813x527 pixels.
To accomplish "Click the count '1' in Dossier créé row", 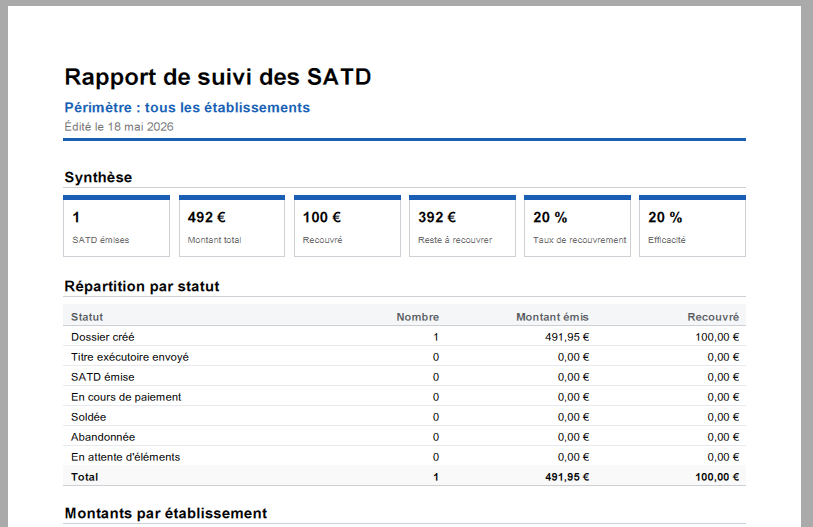I will 436,337.
